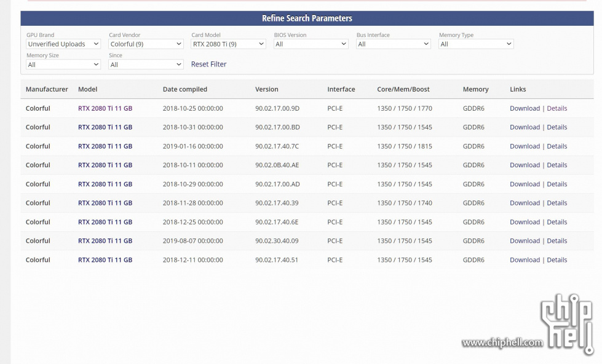602x364 pixels.
Task: Open RTX 2080 Ti model compiled 2018-11-28
Action: [105, 203]
